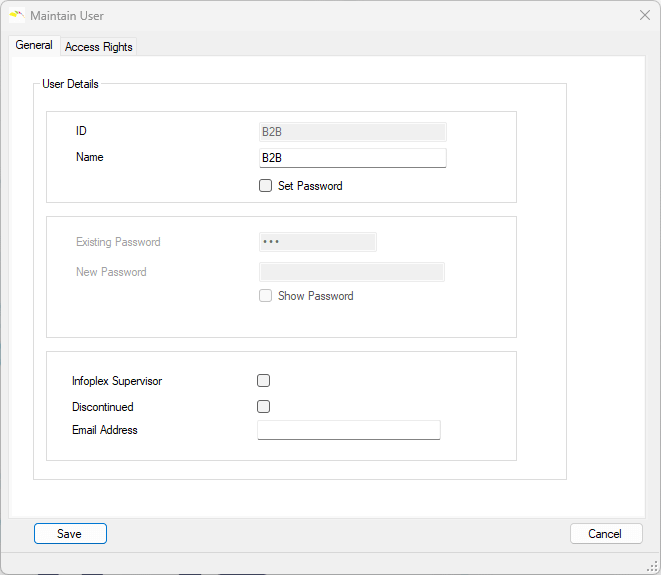Viewport: 661px width, 575px height.
Task: Cancel the user changes
Action: (605, 534)
